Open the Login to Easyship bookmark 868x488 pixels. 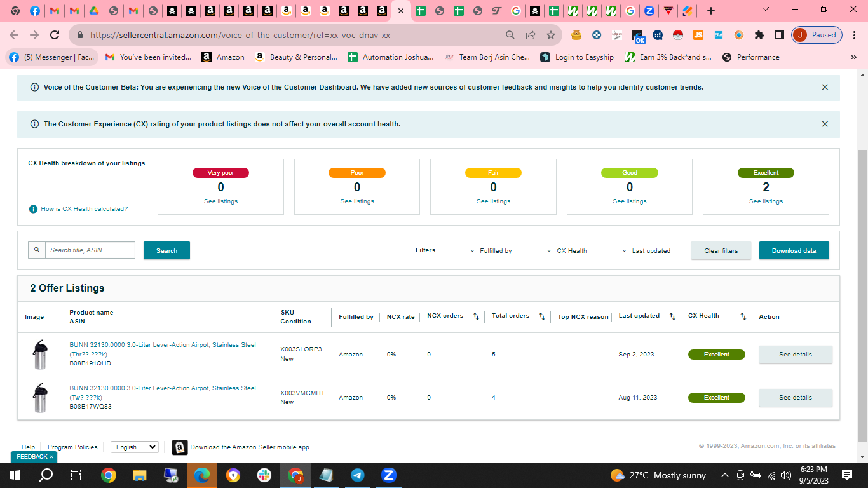(577, 57)
